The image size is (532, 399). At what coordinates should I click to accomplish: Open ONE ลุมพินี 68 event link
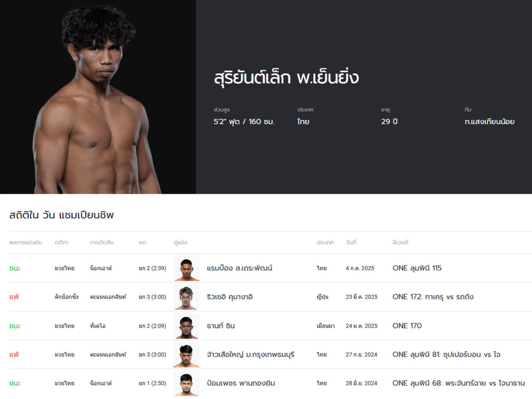coord(459,383)
